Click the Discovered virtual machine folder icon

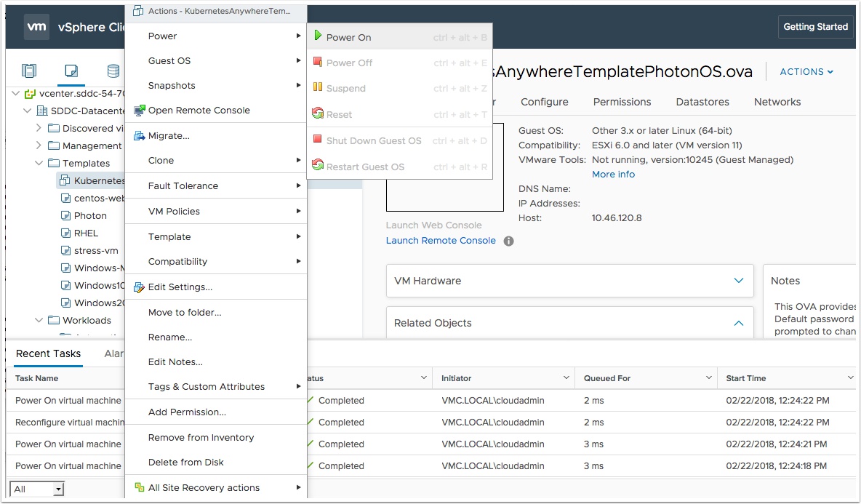tap(53, 129)
